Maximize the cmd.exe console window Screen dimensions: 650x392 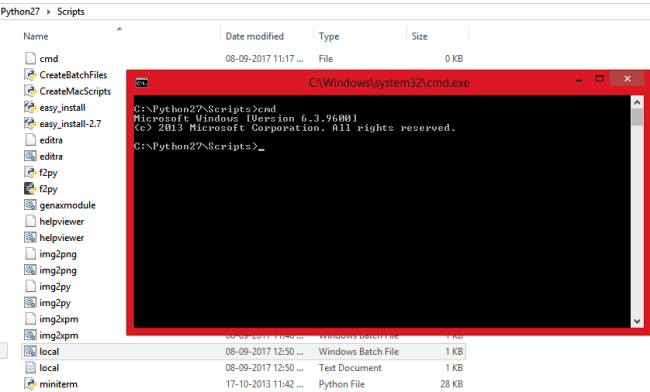point(599,79)
